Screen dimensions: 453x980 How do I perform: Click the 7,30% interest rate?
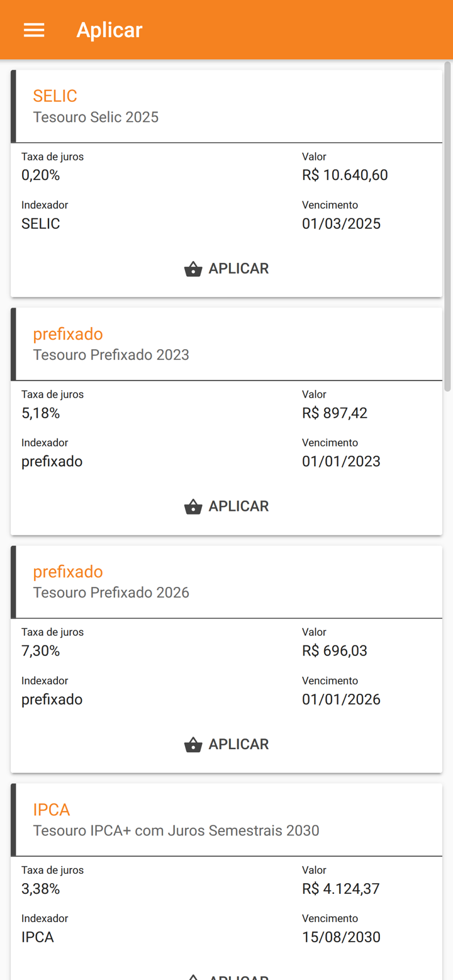pyautogui.click(x=40, y=650)
